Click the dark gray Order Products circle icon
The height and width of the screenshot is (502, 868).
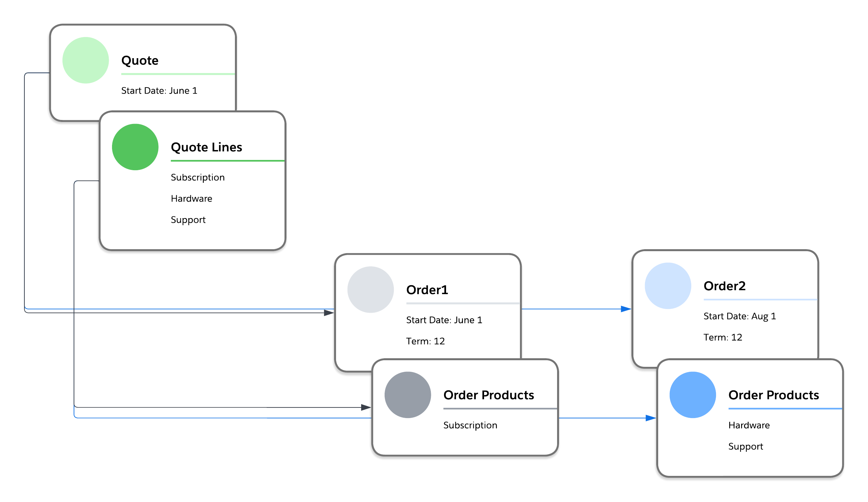pos(407,395)
